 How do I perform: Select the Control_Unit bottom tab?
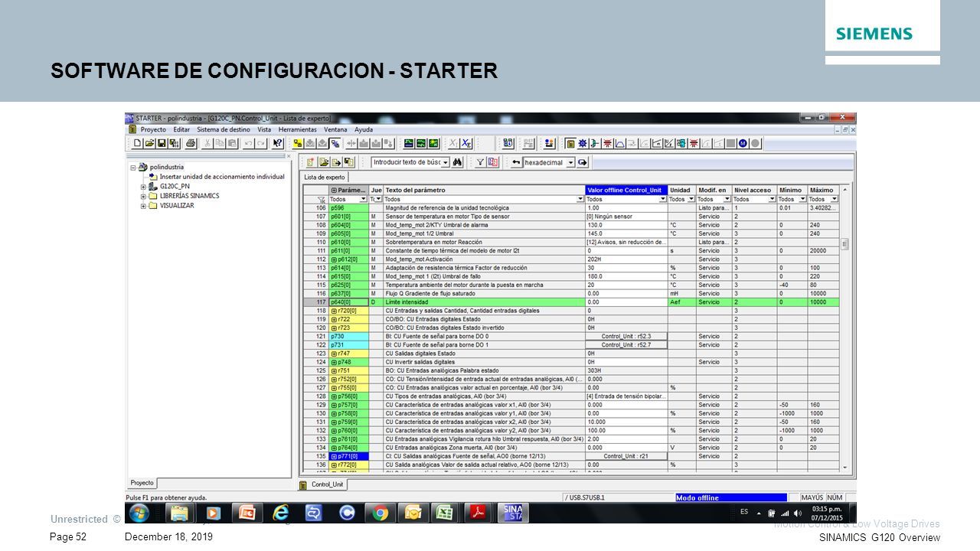(x=323, y=484)
